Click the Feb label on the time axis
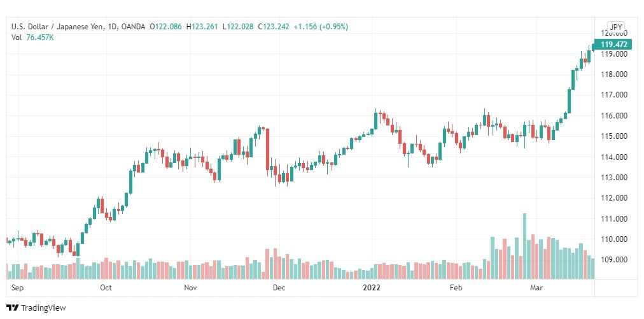 point(456,288)
